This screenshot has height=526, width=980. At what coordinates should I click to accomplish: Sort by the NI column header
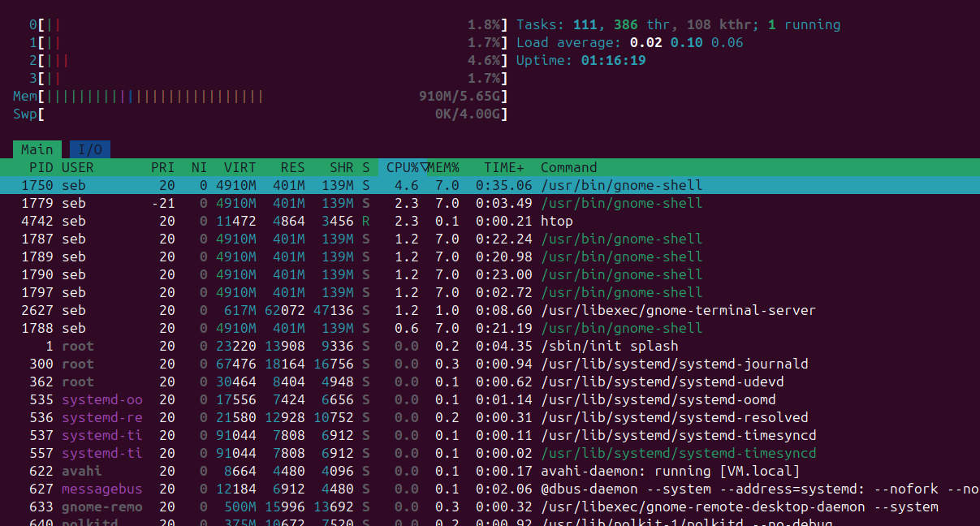point(199,167)
